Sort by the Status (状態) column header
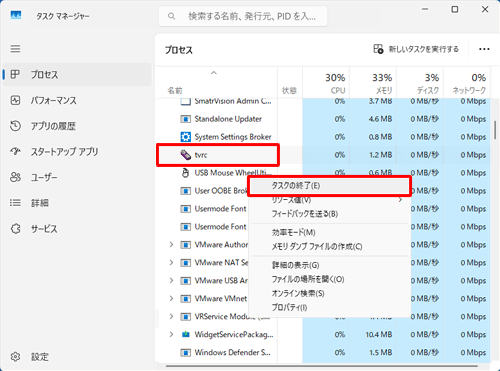The height and width of the screenshot is (371, 500). pyautogui.click(x=290, y=83)
